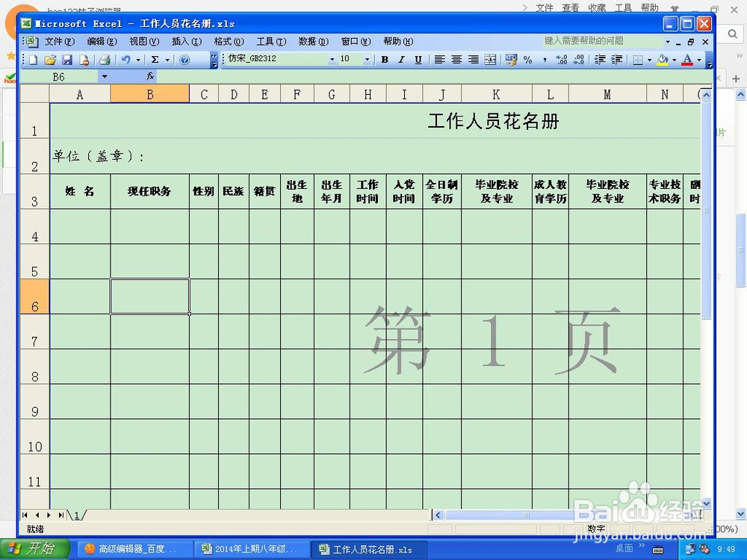Align text right
This screenshot has height=560, width=747.
pyautogui.click(x=473, y=60)
